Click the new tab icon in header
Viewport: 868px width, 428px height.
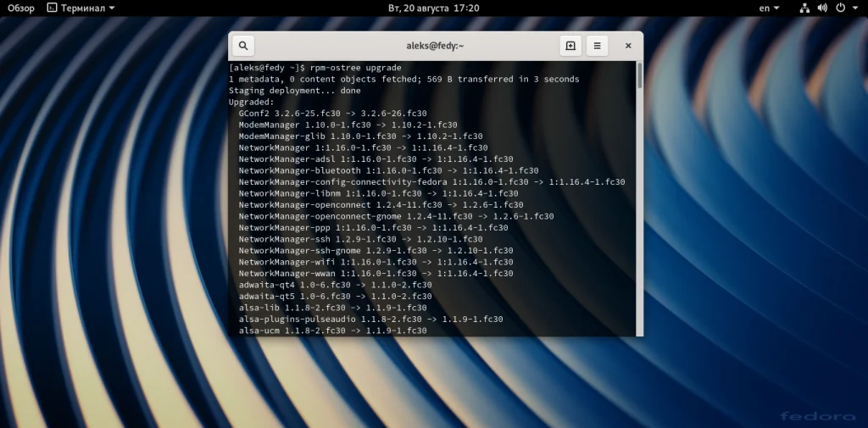570,46
